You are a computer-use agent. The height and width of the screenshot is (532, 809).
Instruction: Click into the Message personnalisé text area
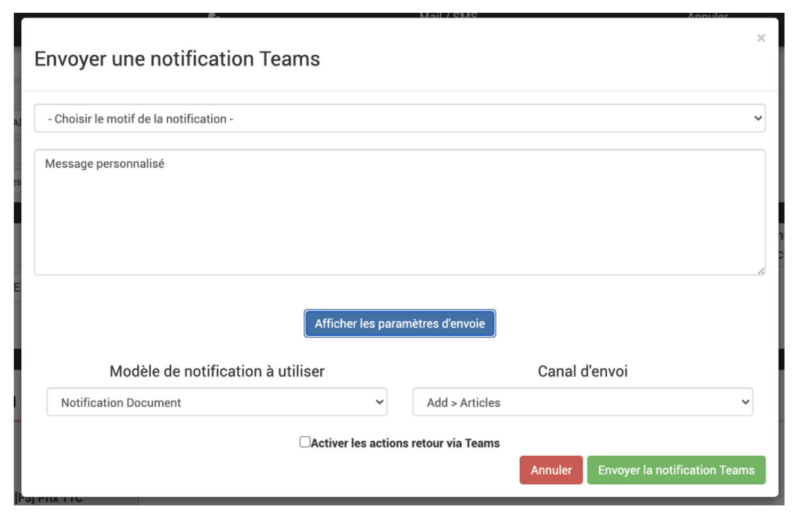(400, 212)
